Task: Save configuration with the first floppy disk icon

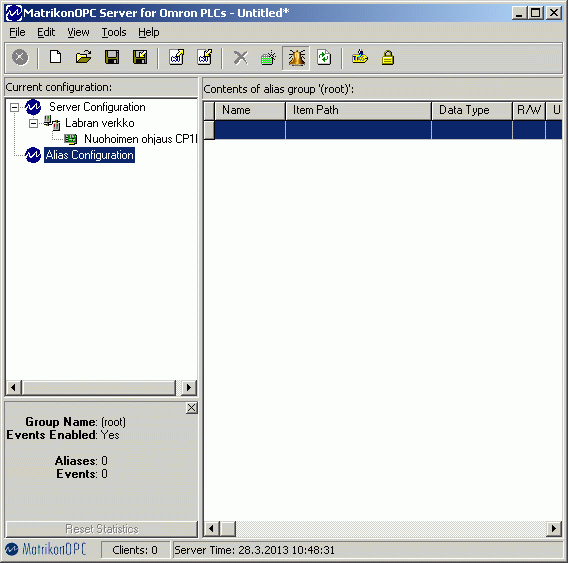Action: tap(112, 57)
